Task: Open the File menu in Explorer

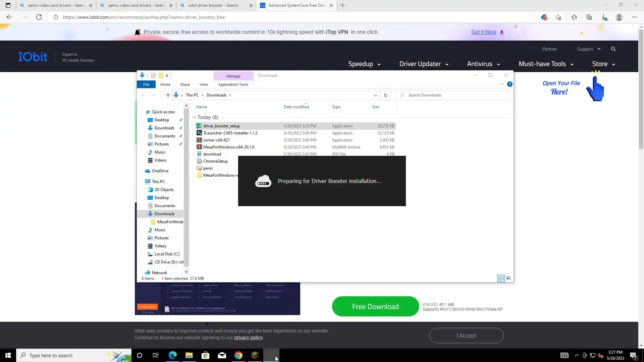Action: (146, 84)
